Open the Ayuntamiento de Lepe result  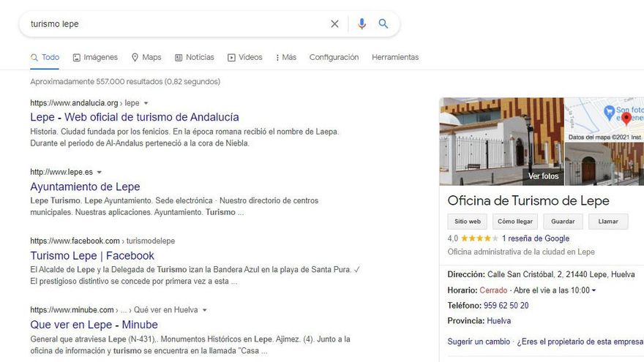(x=85, y=186)
